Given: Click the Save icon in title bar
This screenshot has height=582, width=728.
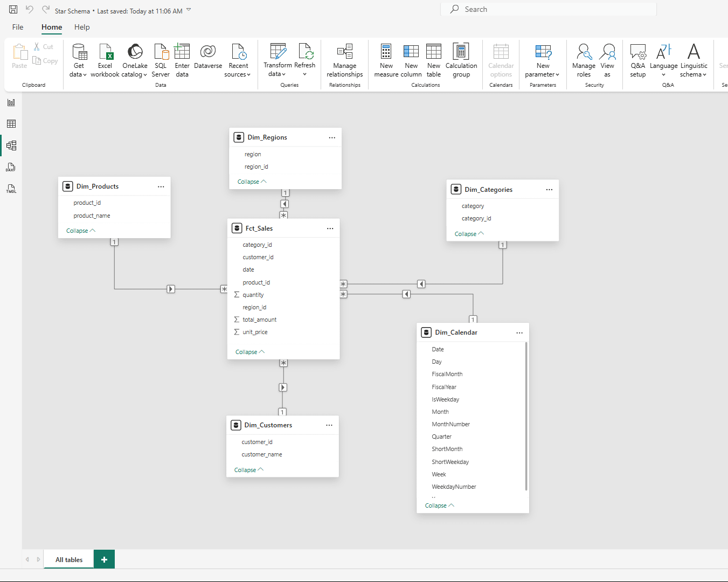Looking at the screenshot, I should click(x=13, y=10).
